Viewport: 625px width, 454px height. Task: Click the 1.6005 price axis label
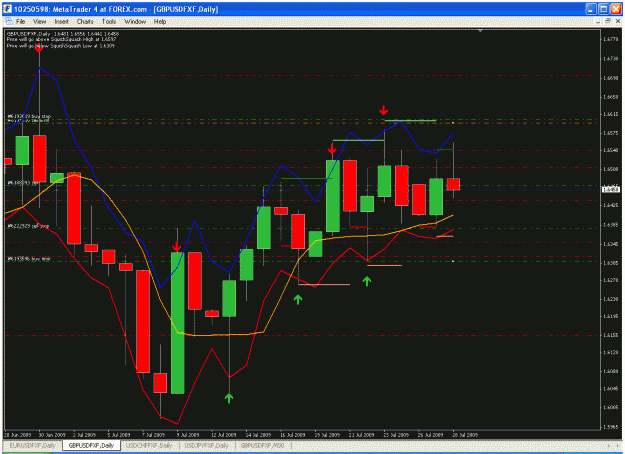point(611,408)
